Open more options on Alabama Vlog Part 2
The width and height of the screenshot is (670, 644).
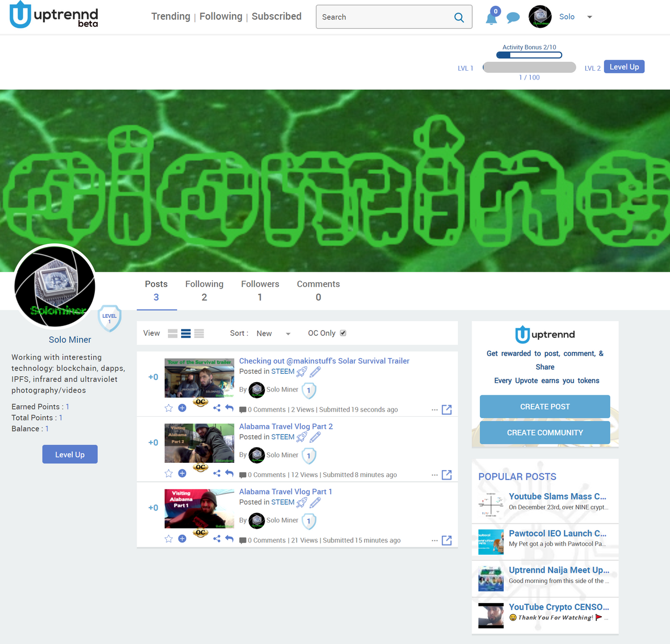(x=434, y=475)
